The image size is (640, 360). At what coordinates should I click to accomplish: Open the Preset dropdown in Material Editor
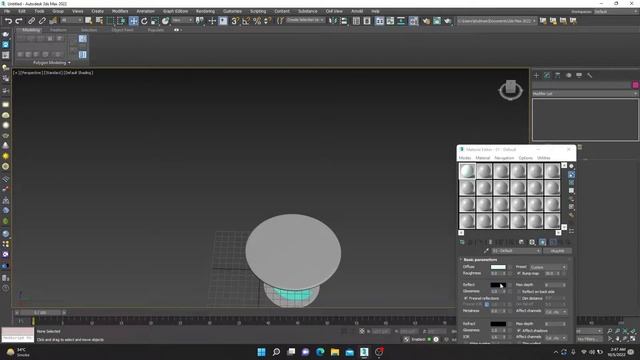click(x=548, y=267)
